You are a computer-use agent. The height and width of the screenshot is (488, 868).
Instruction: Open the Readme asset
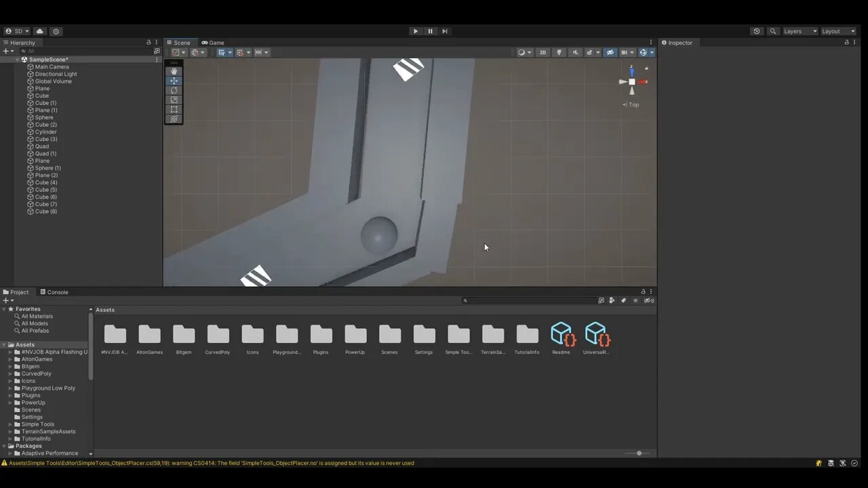click(x=561, y=338)
